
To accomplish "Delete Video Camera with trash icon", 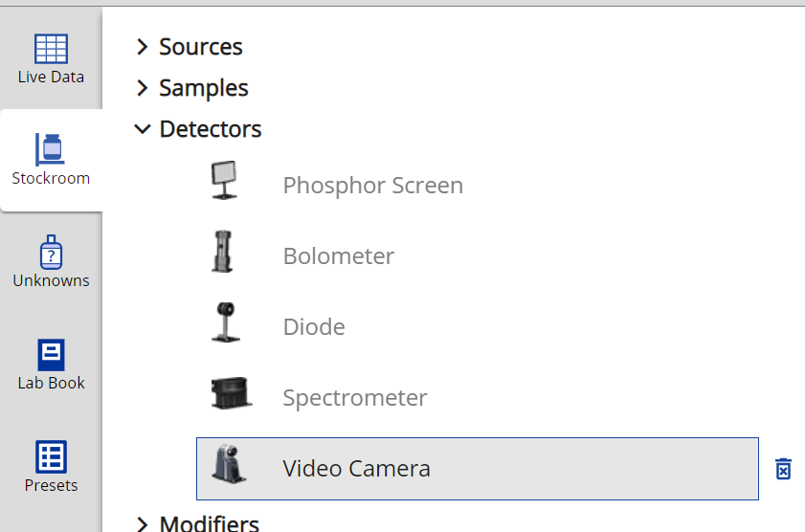I will [x=783, y=469].
